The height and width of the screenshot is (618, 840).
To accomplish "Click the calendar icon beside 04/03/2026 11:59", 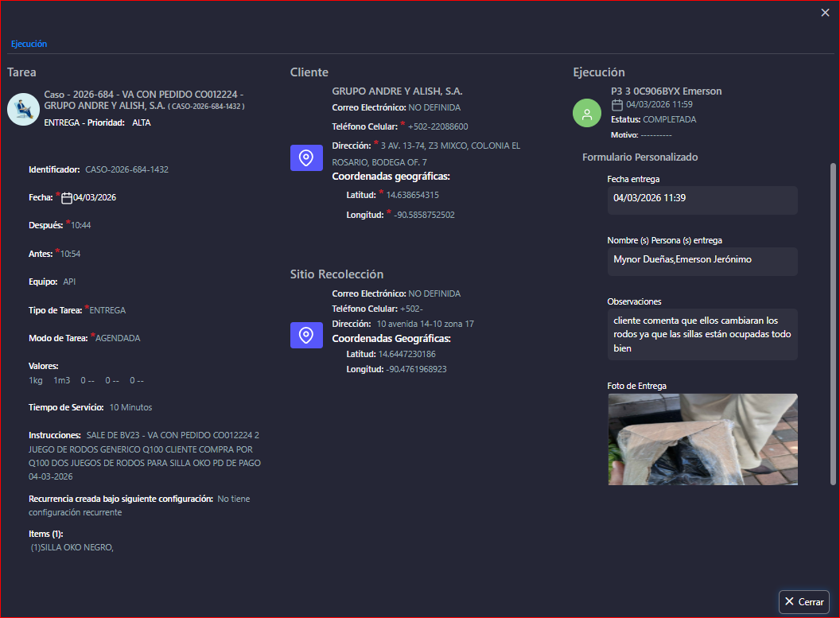I will (x=617, y=105).
